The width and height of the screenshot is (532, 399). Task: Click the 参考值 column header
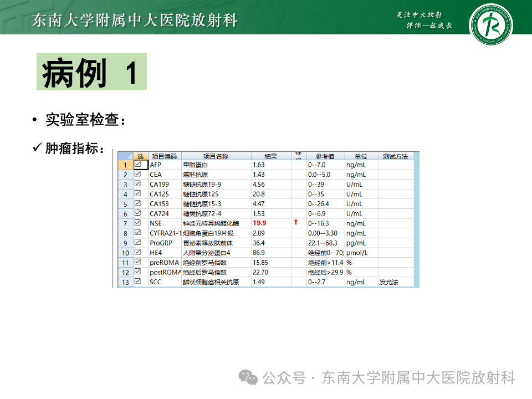(325, 156)
